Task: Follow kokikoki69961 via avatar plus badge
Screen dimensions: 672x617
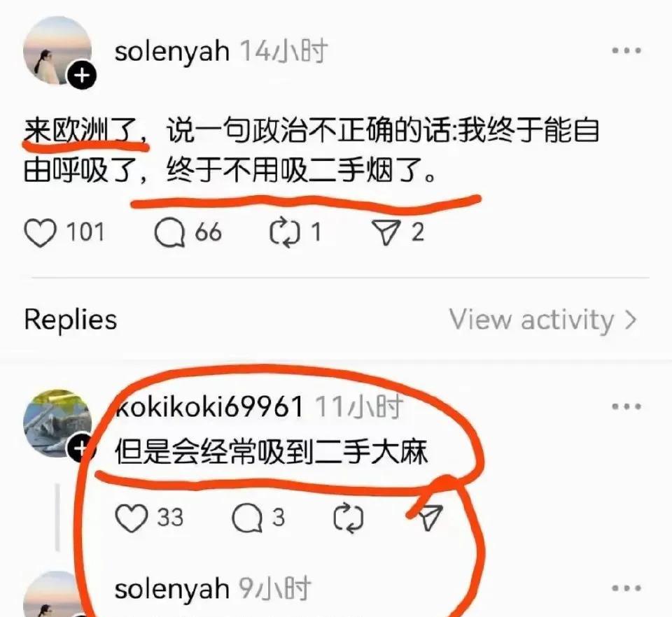Action: point(80,448)
